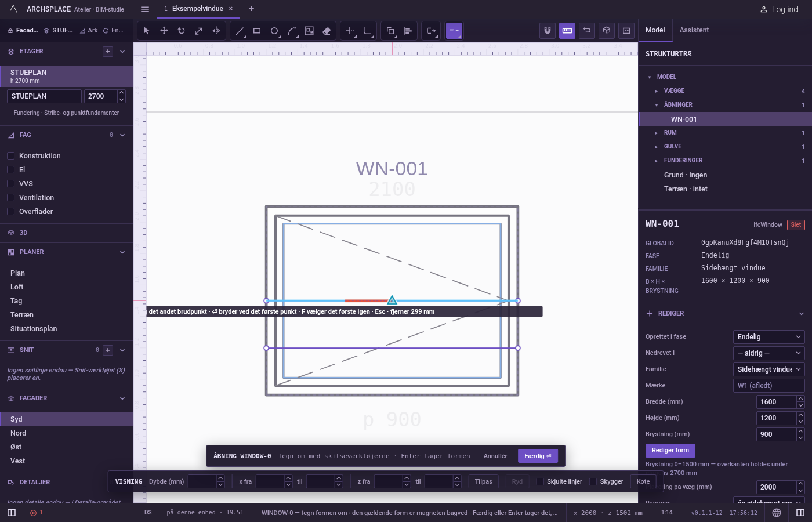Click the Færdig button
Image resolution: width=812 pixels, height=522 pixels.
[x=538, y=456]
